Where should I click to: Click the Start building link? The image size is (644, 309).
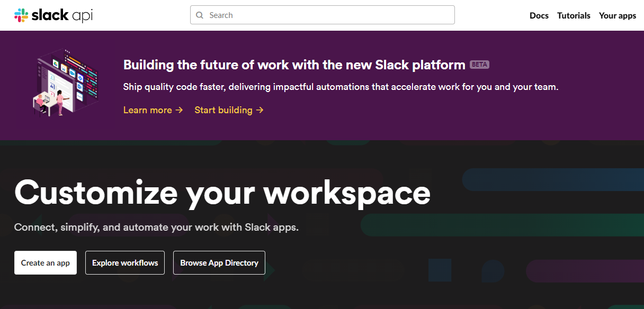tap(229, 110)
